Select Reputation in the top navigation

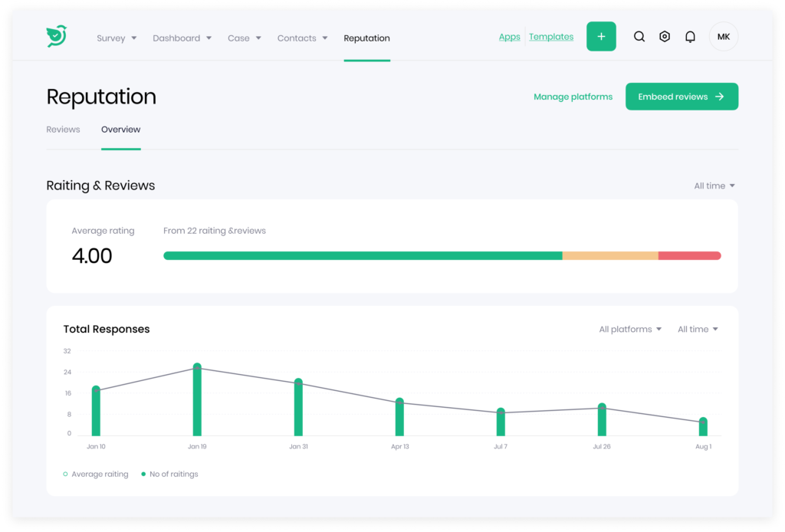click(366, 38)
